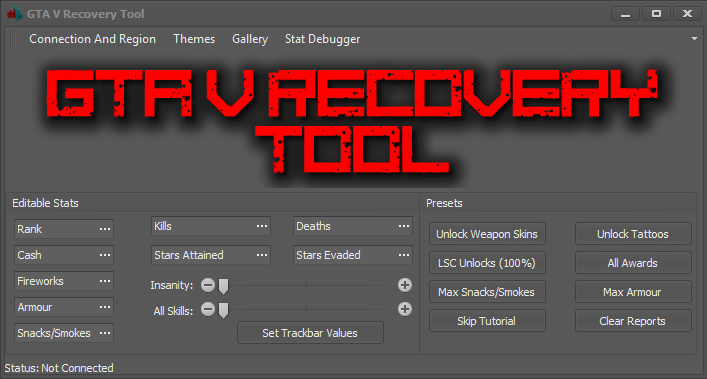
Task: Open the ellipsis next to Cash
Action: pyautogui.click(x=105, y=255)
